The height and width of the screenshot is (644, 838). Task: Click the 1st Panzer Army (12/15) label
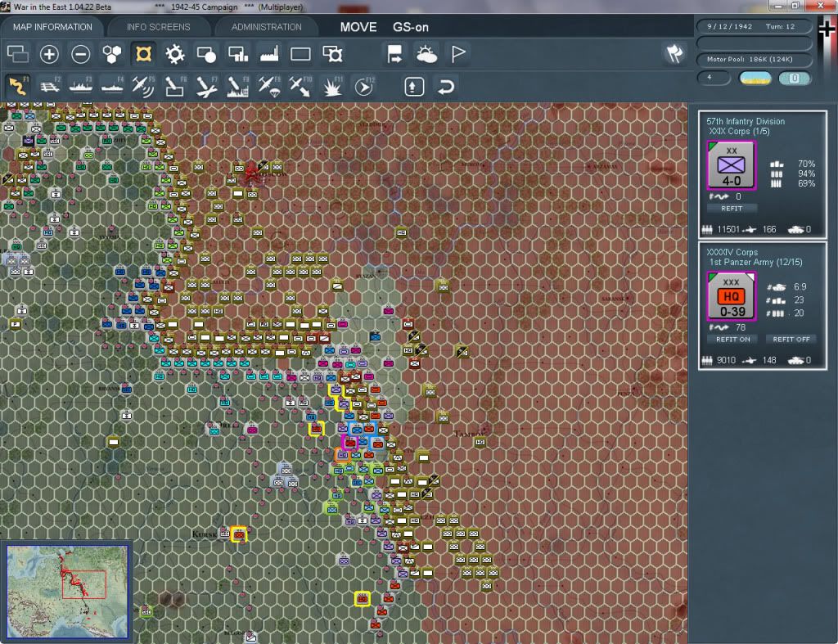click(x=755, y=263)
